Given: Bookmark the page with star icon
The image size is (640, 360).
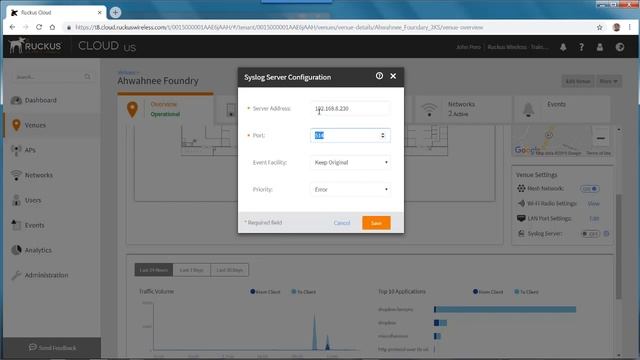Looking at the screenshot, I should click(x=599, y=27).
